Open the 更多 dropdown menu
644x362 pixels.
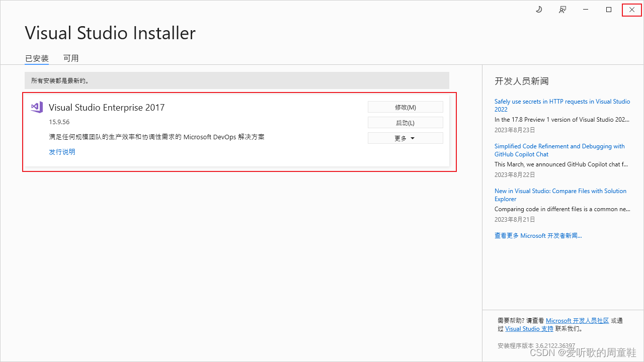(405, 138)
